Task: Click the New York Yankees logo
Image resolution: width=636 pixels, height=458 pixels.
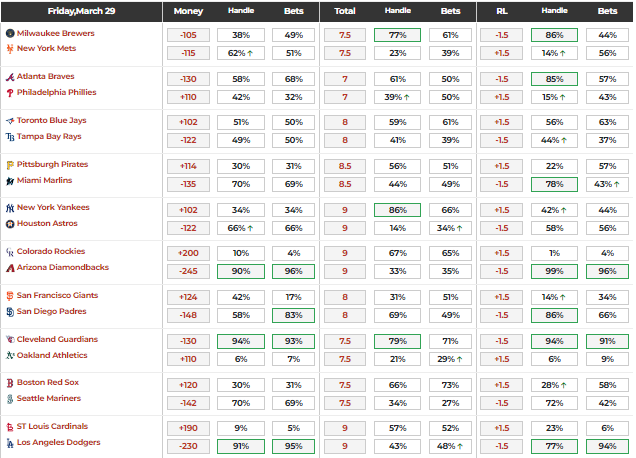Action: [x=10, y=208]
